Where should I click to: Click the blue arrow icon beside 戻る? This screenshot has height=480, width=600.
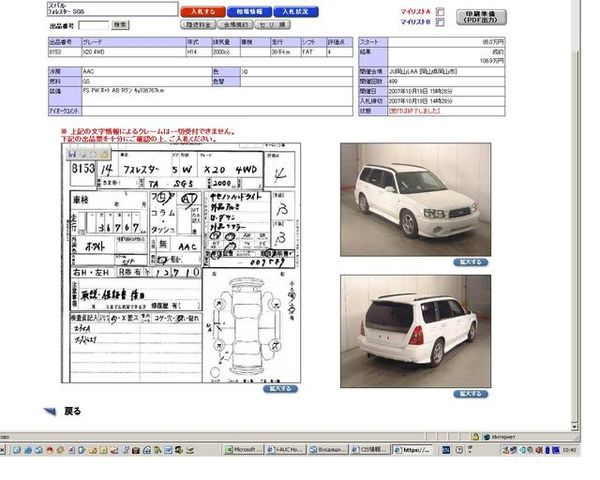pos(50,411)
